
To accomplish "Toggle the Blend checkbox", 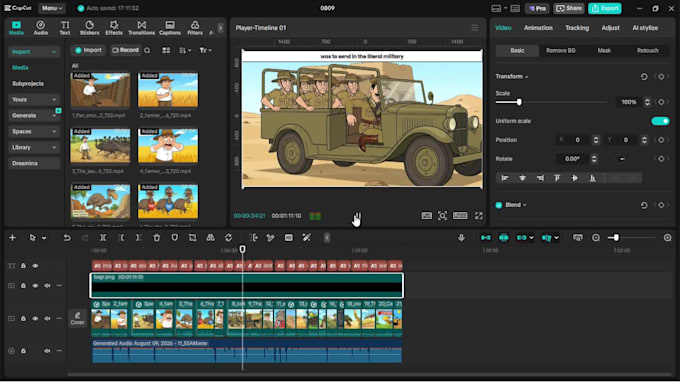I will pyautogui.click(x=499, y=205).
